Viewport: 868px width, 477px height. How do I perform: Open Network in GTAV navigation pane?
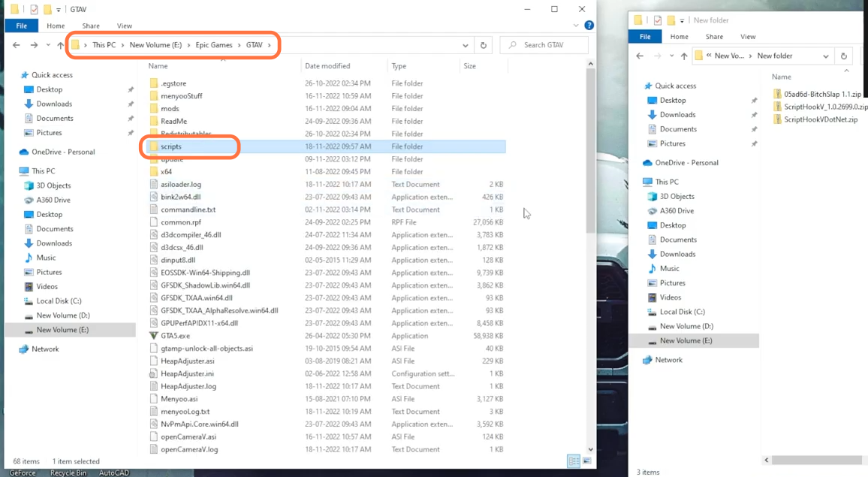coord(45,349)
